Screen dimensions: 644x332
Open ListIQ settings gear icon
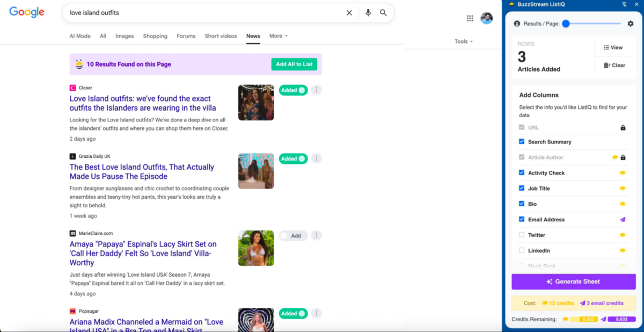point(631,24)
